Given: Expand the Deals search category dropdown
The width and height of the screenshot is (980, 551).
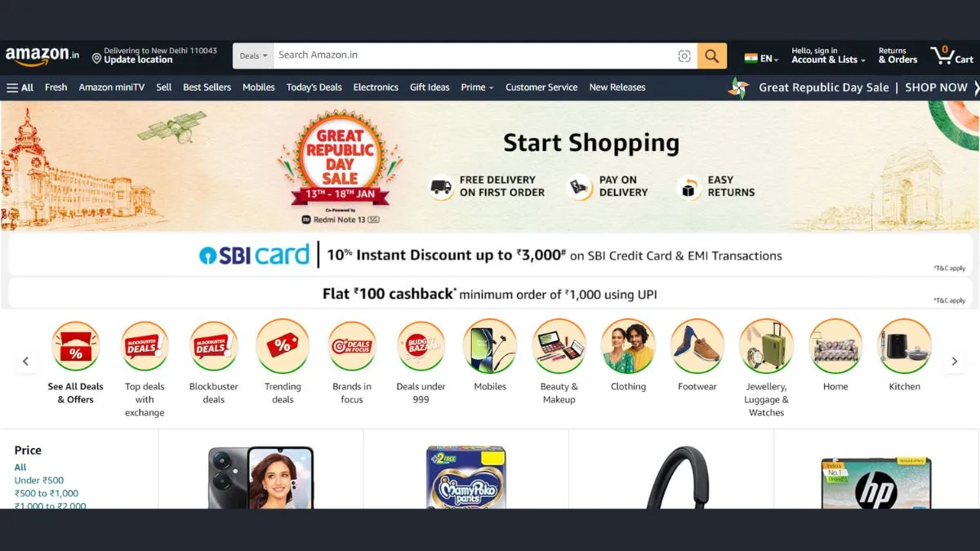Looking at the screenshot, I should coord(253,56).
